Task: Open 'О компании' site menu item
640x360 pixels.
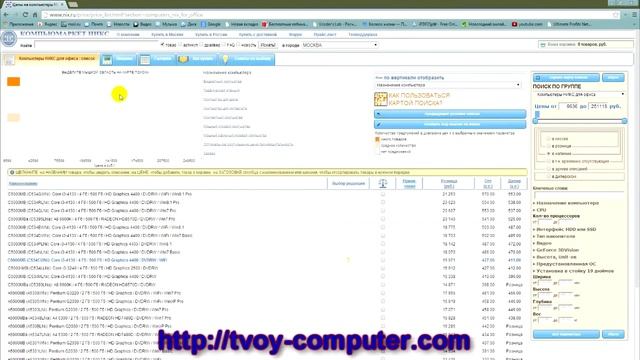Action: tap(128, 35)
